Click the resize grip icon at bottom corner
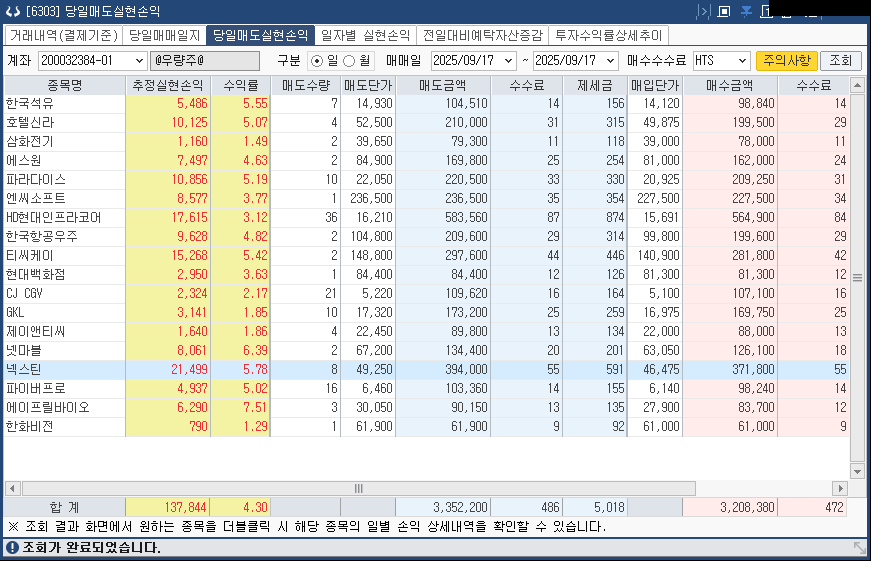Viewport: 871px width, 561px height. [x=859, y=548]
